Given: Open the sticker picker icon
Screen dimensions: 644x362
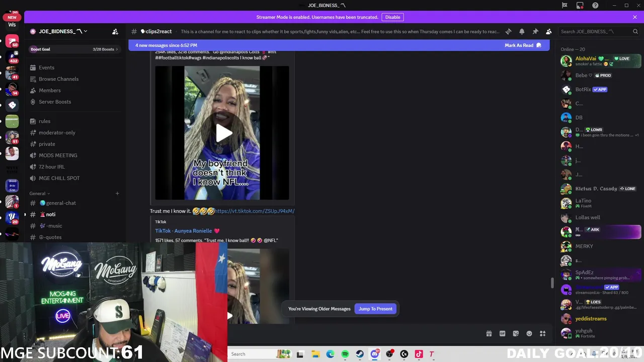Looking at the screenshot, I should pos(516,333).
